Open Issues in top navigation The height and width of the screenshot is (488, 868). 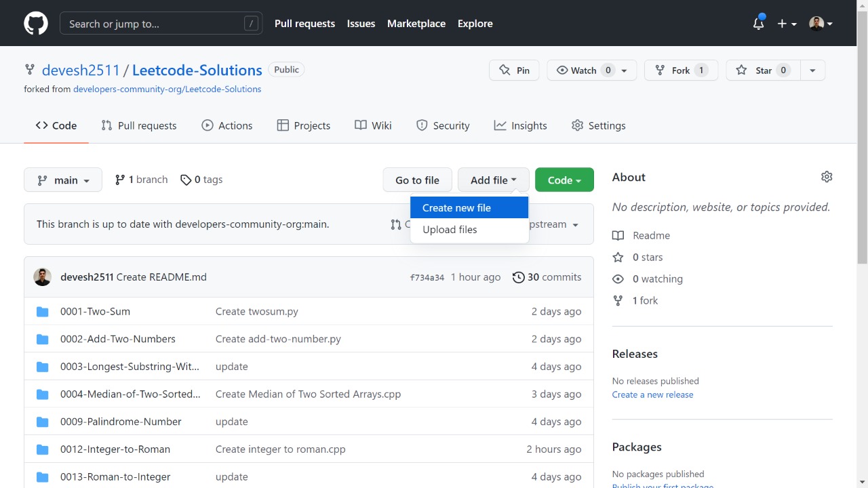(x=361, y=23)
